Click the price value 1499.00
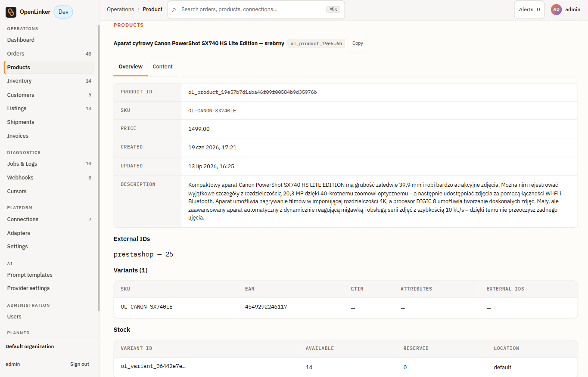 [x=199, y=129]
